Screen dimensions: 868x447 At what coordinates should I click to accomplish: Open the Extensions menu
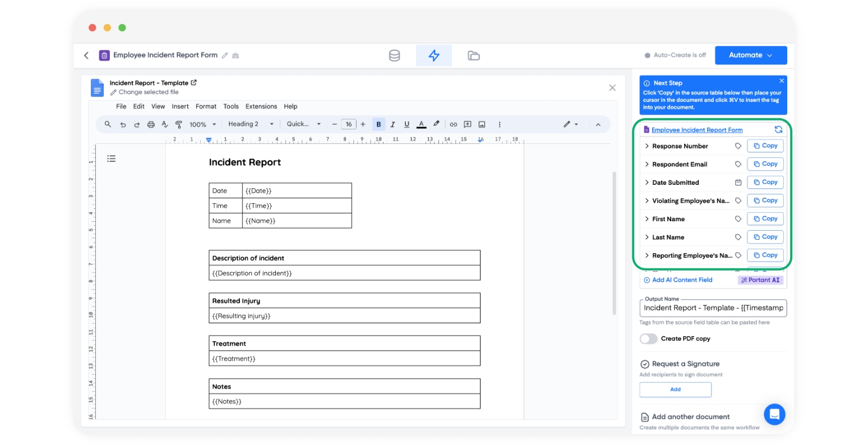[x=261, y=106]
